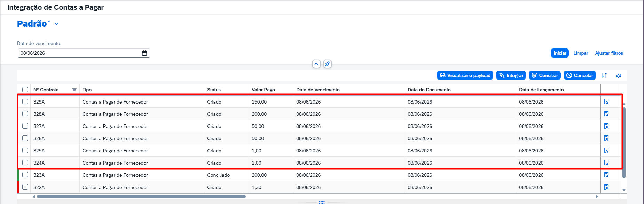
Task: Click the Conciliar button
Action: pyautogui.click(x=545, y=75)
